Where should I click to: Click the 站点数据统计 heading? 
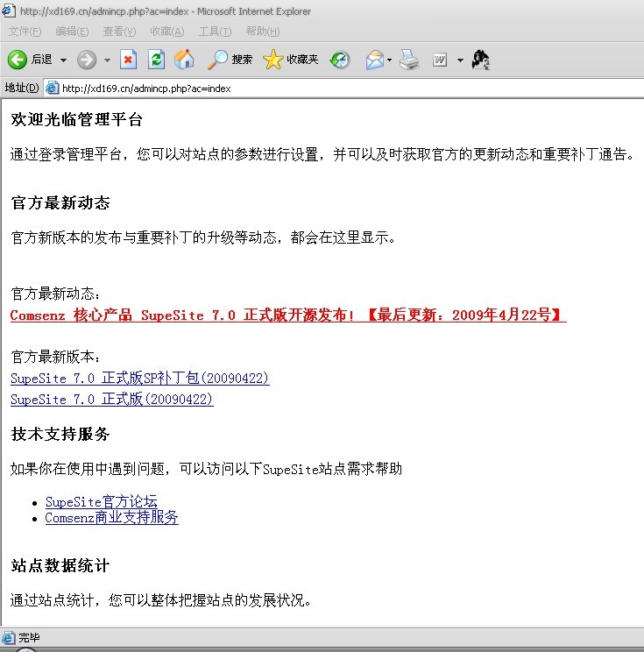[60, 565]
